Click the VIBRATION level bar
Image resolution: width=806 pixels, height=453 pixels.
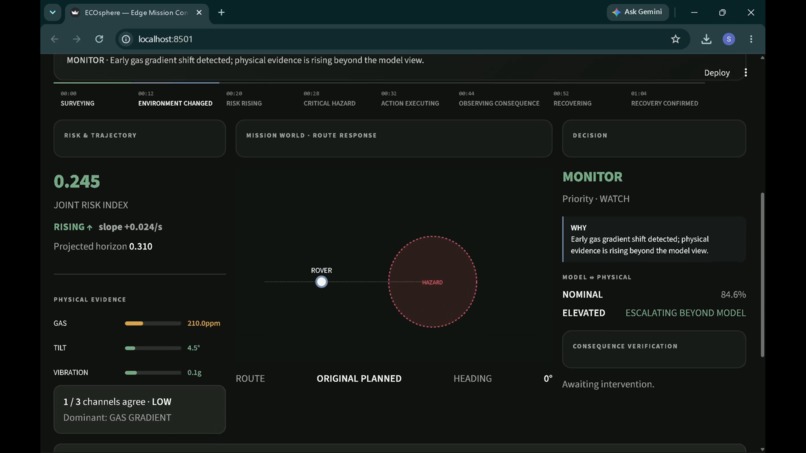coord(153,373)
